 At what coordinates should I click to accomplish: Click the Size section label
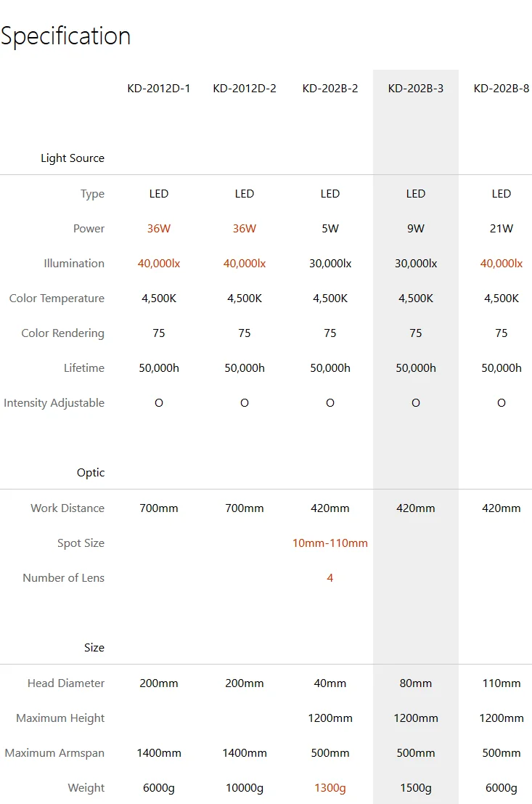point(94,648)
